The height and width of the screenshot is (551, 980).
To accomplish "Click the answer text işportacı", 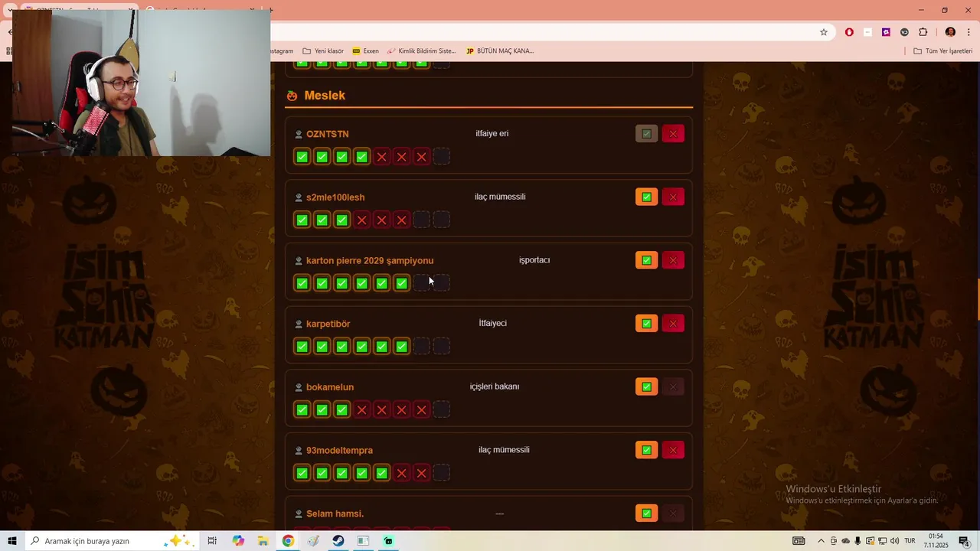I will click(534, 260).
